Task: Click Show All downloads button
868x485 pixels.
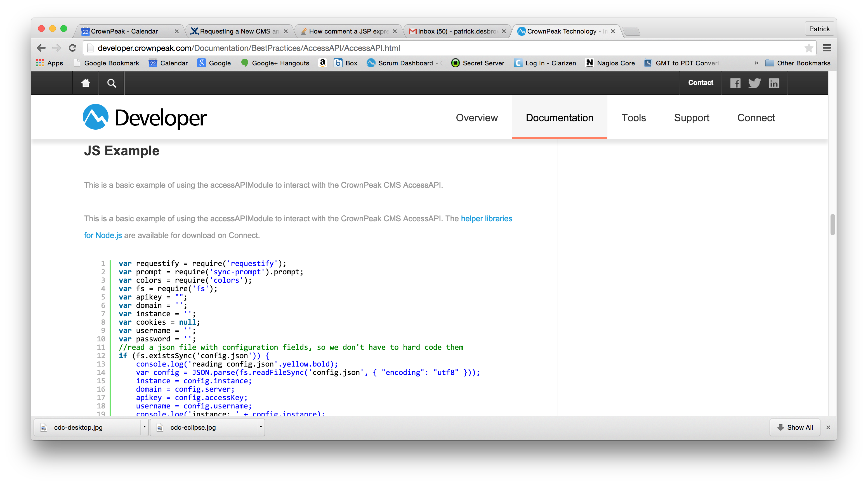Action: pyautogui.click(x=794, y=427)
